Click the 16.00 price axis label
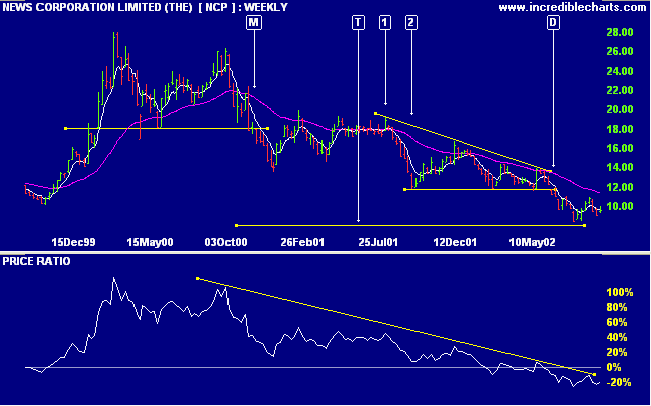The height and width of the screenshot is (406, 651). click(x=619, y=149)
